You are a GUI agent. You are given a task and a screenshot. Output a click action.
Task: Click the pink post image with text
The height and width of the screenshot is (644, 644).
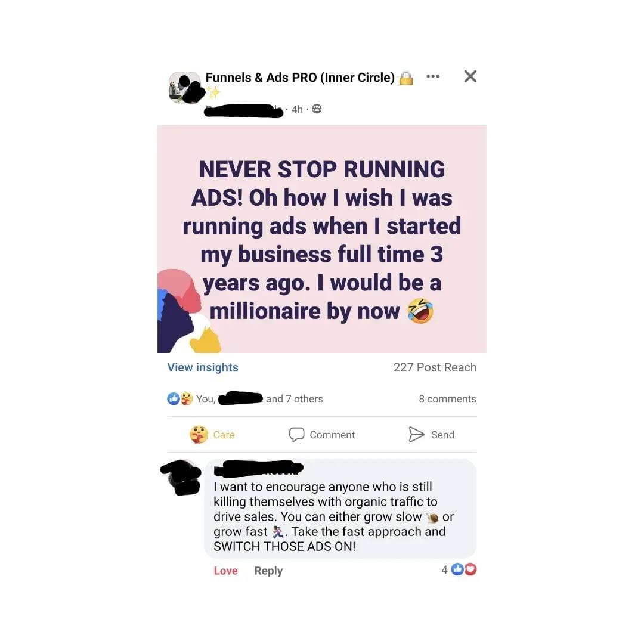322,239
